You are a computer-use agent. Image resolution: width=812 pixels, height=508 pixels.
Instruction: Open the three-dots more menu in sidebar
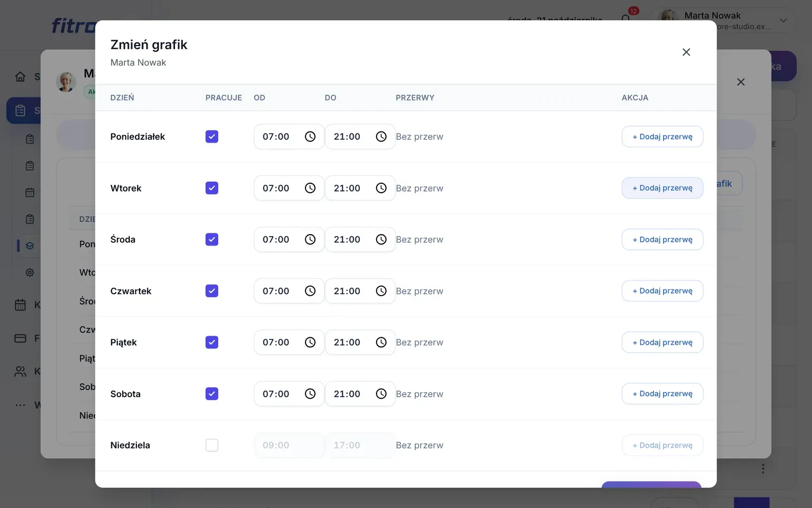(20, 405)
